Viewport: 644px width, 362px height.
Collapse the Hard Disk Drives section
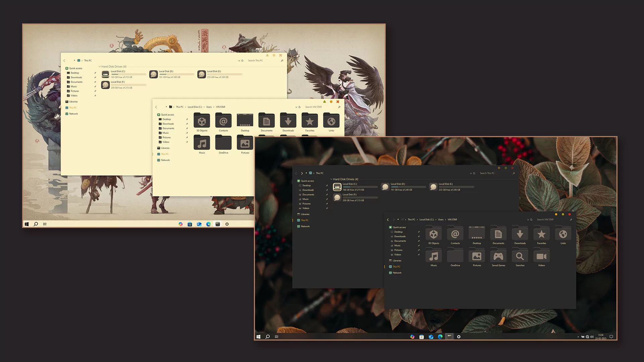[x=331, y=179]
